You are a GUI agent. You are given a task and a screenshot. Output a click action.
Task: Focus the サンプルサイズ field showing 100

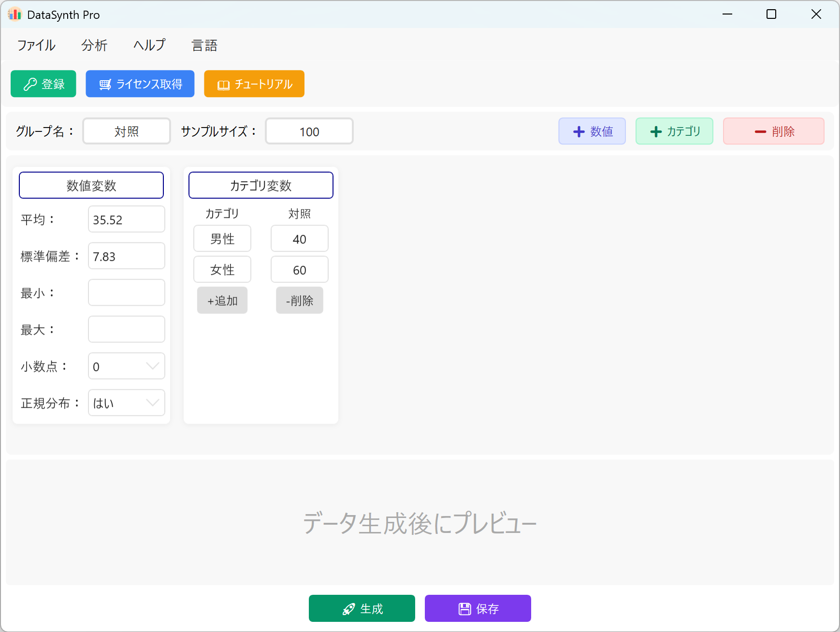coord(309,131)
